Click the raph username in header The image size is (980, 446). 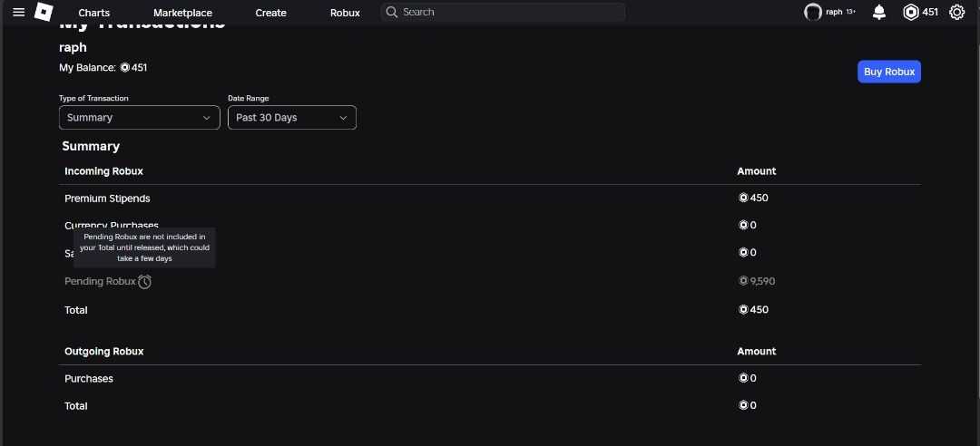834,12
